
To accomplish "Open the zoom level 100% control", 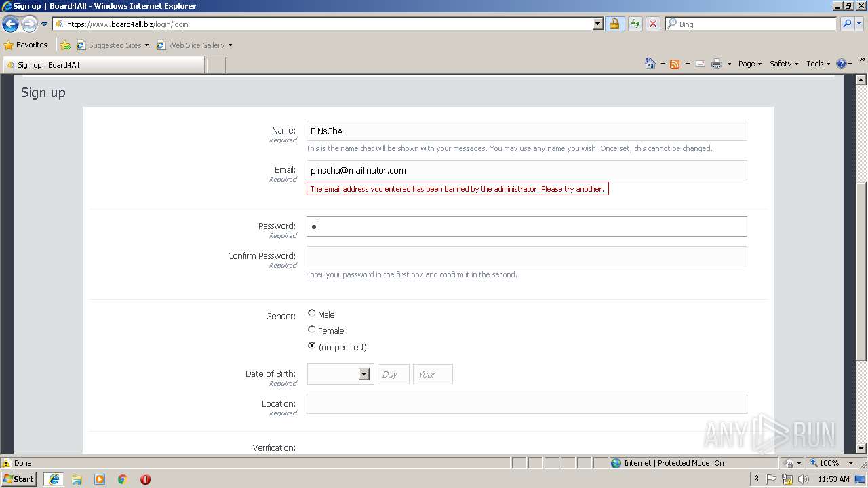I will [x=831, y=463].
